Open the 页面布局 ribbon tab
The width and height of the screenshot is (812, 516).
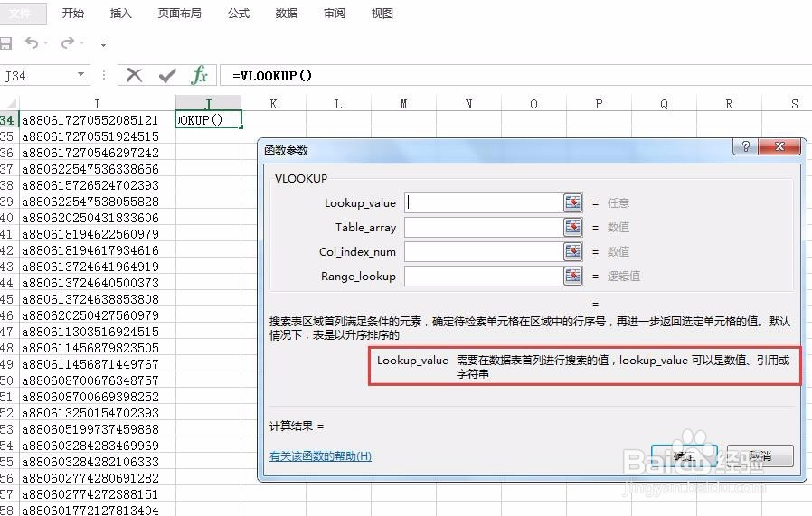pos(180,14)
